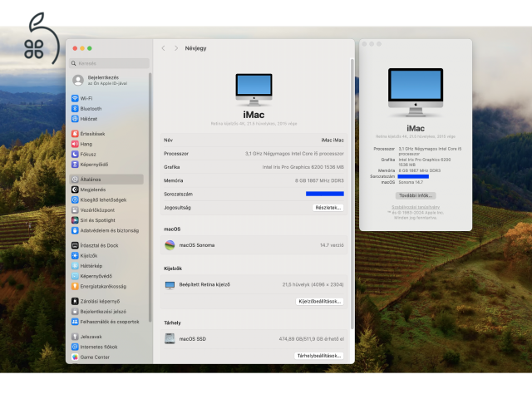The image size is (532, 399).
Task: Click the sidebar vertical scrollbar
Action: (150, 197)
